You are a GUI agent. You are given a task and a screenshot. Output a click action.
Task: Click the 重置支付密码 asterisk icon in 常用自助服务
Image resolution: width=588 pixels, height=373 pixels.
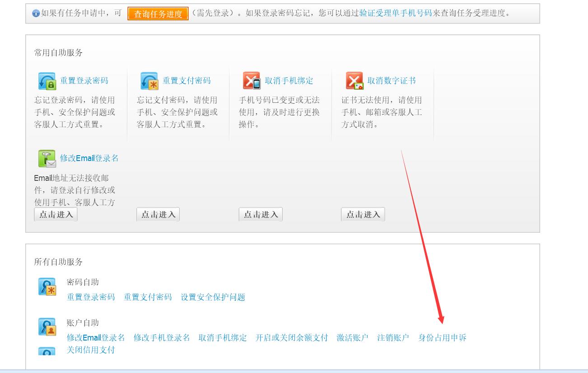click(x=149, y=81)
